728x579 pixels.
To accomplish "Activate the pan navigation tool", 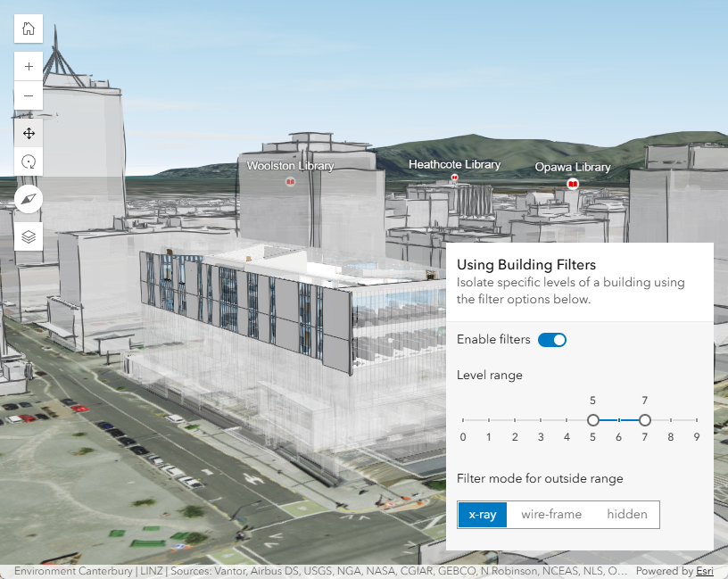I will (x=29, y=134).
